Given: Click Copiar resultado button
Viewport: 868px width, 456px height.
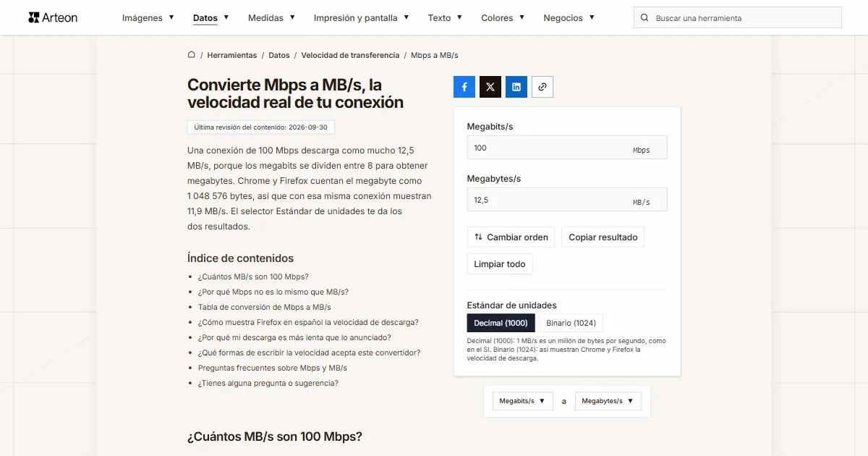Looking at the screenshot, I should 603,237.
